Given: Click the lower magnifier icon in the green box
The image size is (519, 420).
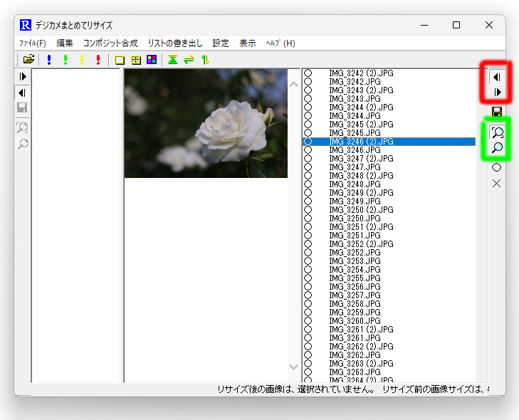Looking at the screenshot, I should point(497,147).
